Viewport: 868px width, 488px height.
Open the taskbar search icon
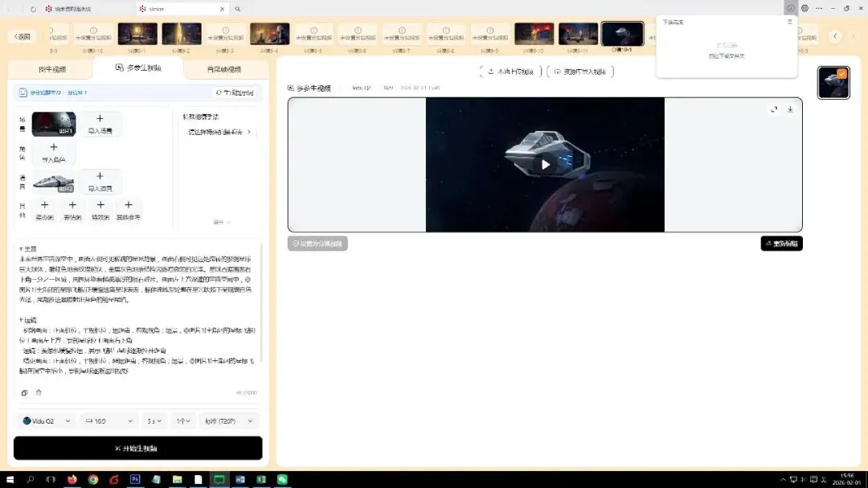coord(31,480)
